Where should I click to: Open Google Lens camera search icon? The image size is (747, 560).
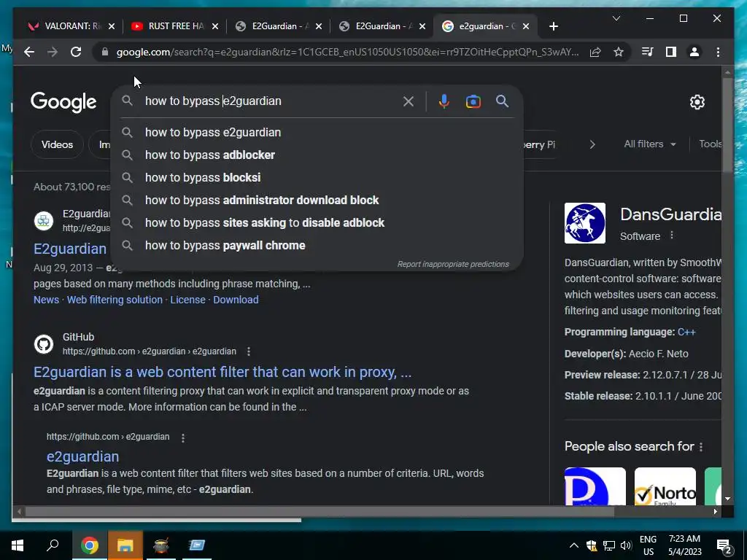[x=473, y=101]
